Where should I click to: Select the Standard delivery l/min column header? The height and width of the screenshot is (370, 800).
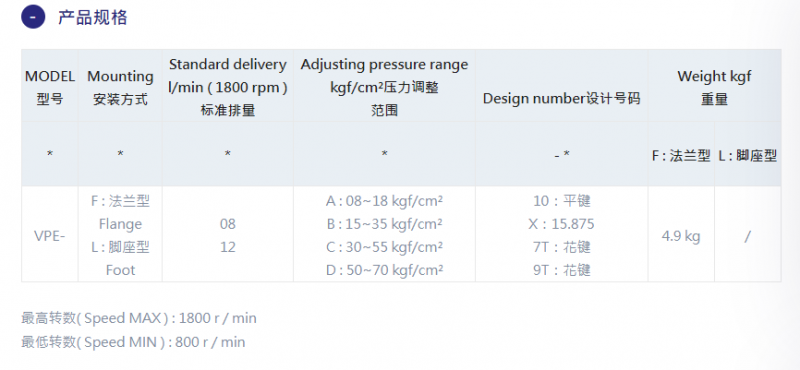(228, 87)
